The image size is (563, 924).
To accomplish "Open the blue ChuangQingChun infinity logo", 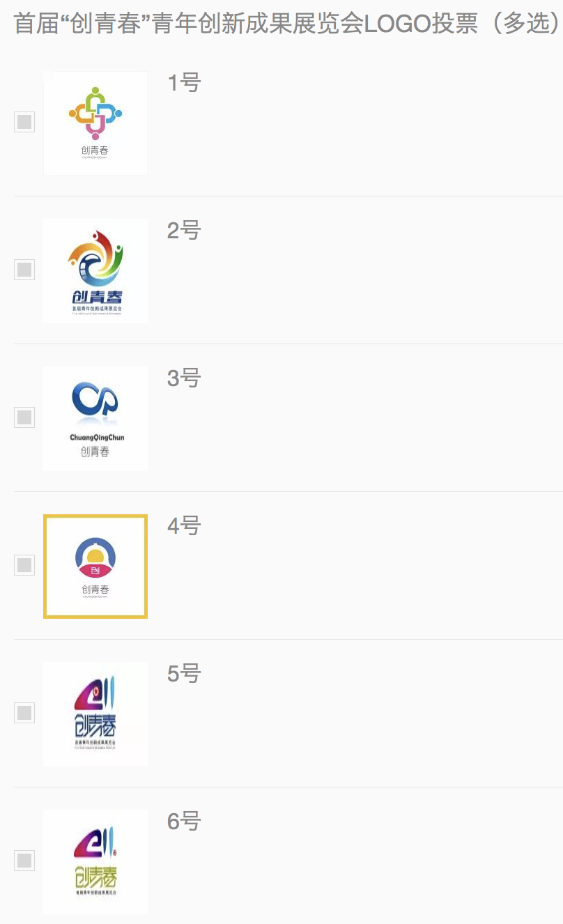I will click(95, 419).
